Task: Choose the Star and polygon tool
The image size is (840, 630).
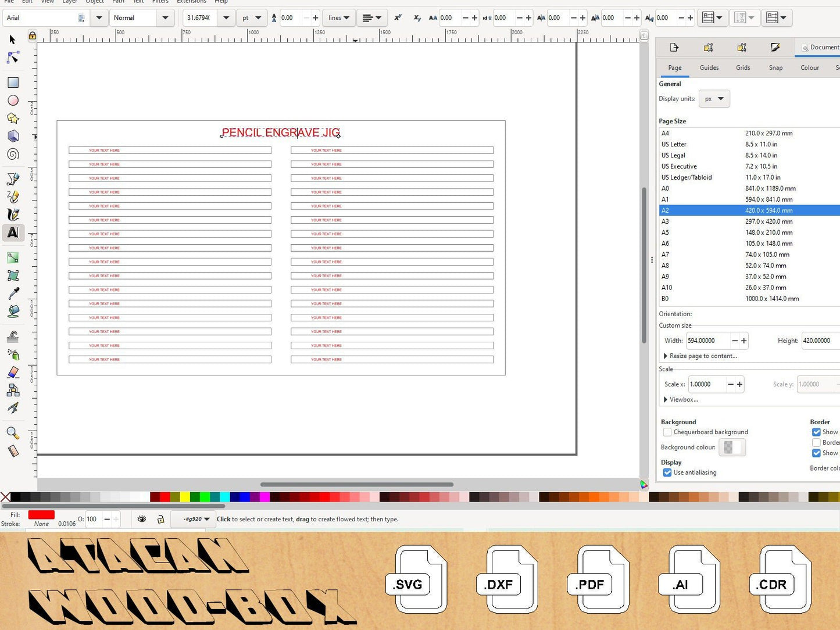Action: (13, 119)
